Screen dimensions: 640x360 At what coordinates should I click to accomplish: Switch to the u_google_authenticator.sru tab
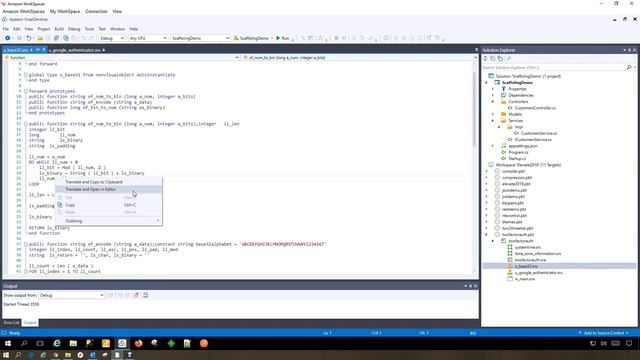click(75, 50)
